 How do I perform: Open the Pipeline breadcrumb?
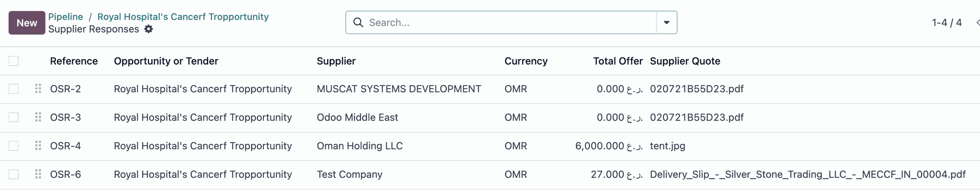point(65,17)
